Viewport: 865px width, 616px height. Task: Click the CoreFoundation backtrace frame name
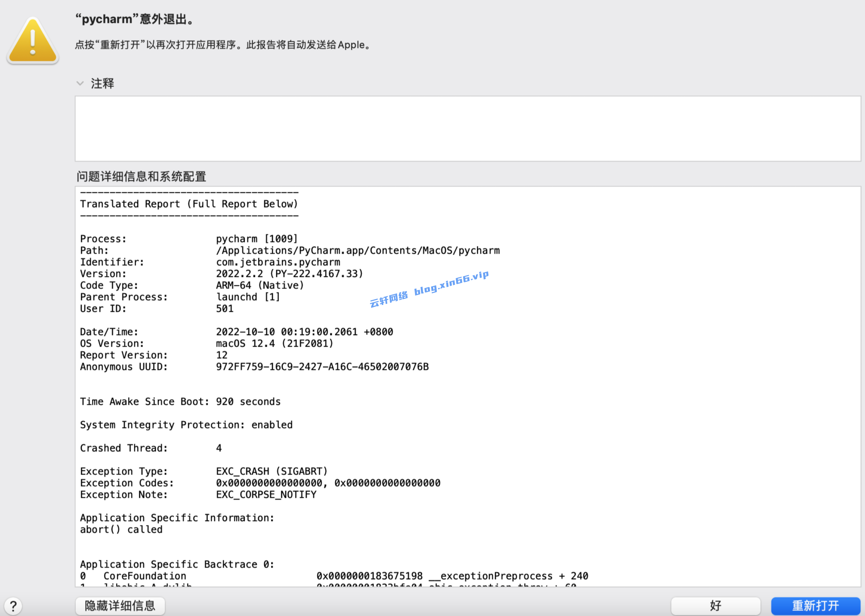(145, 576)
